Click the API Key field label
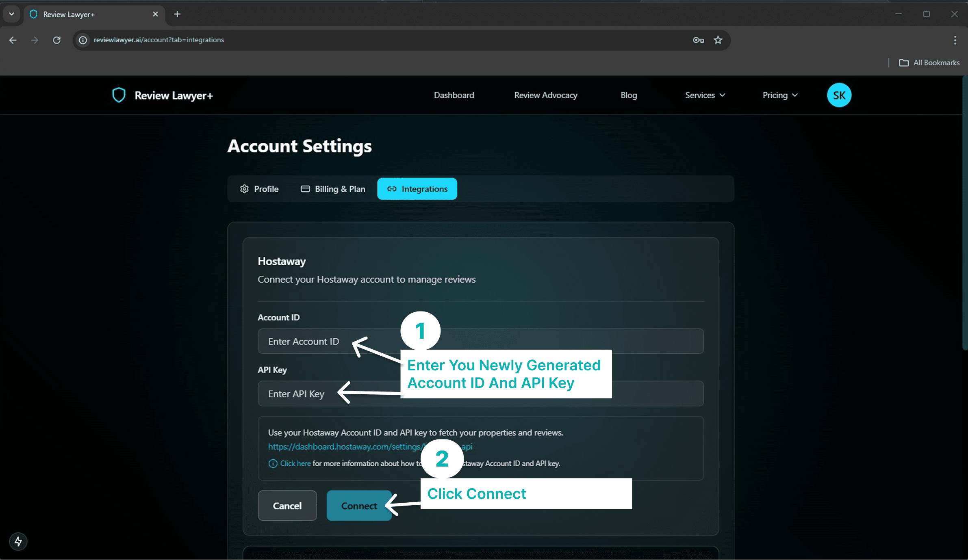Viewport: 968px width, 560px height. point(272,370)
